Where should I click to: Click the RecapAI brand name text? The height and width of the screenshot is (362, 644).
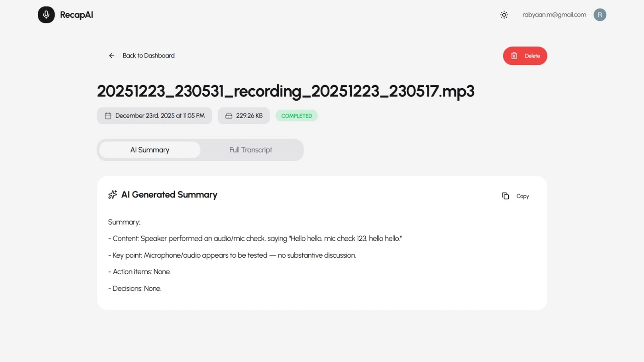coord(76,15)
